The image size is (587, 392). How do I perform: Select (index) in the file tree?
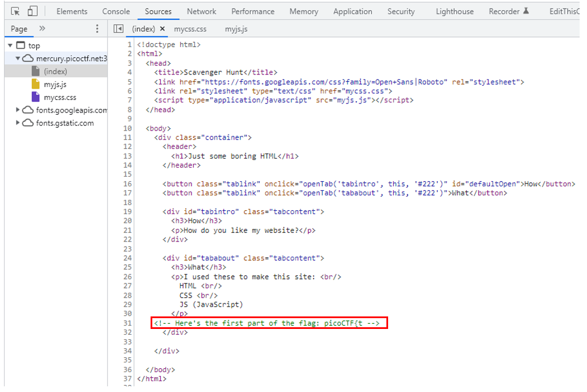(56, 71)
